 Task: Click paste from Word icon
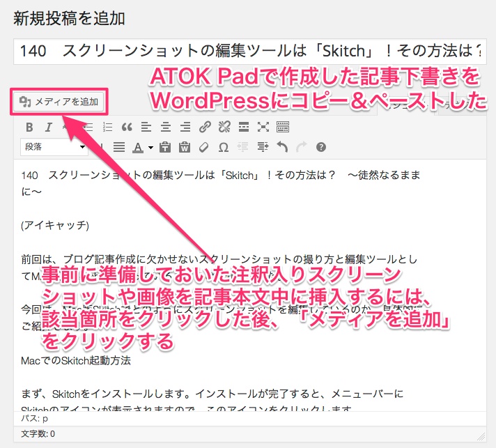pyautogui.click(x=185, y=147)
